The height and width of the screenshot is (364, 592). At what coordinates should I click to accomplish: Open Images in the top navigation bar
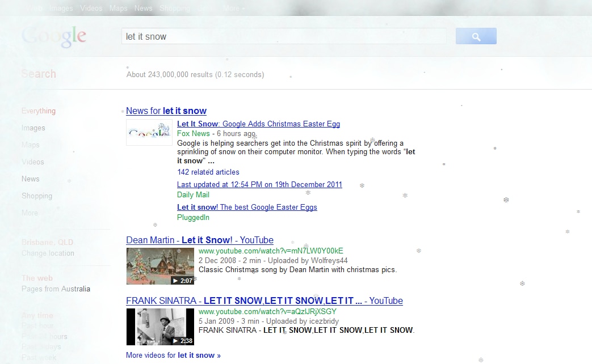[x=61, y=9]
